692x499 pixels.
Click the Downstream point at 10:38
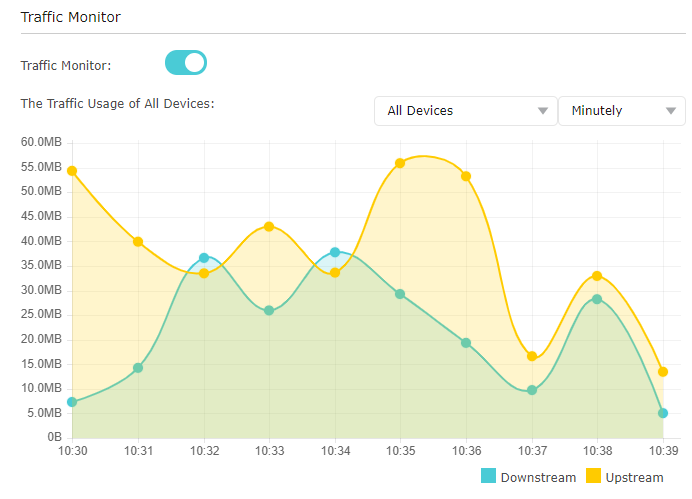[597, 299]
